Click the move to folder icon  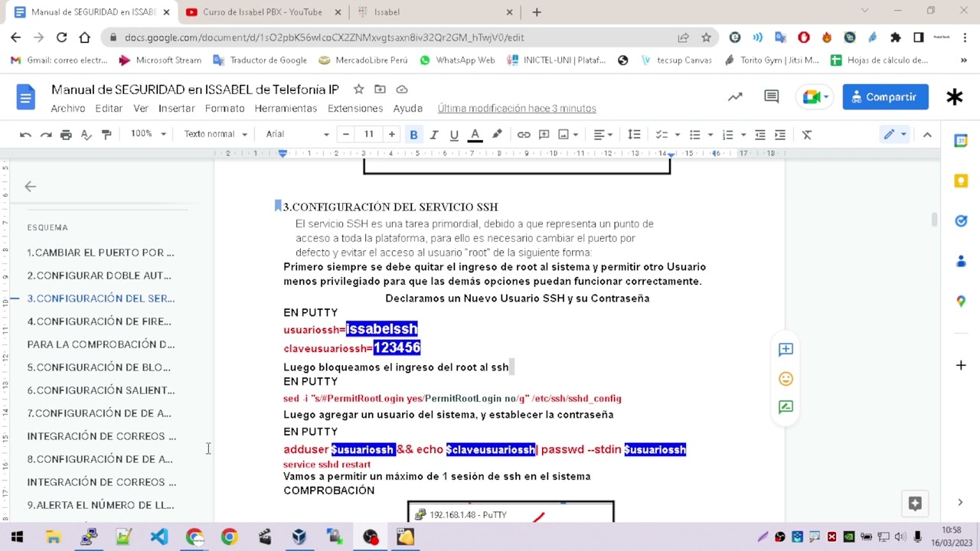[380, 90]
